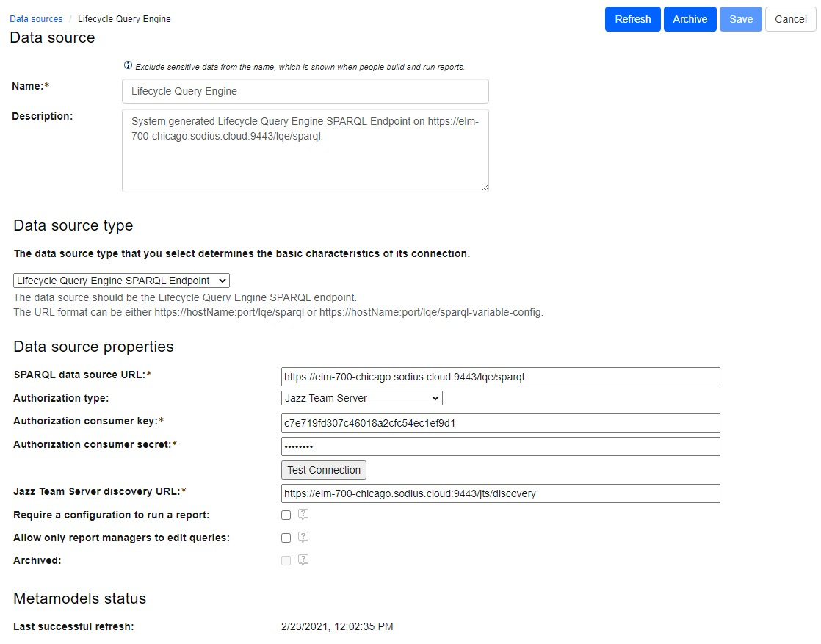Open the data source type dropdown
Viewport: 821px width, 644px height.
(x=122, y=281)
